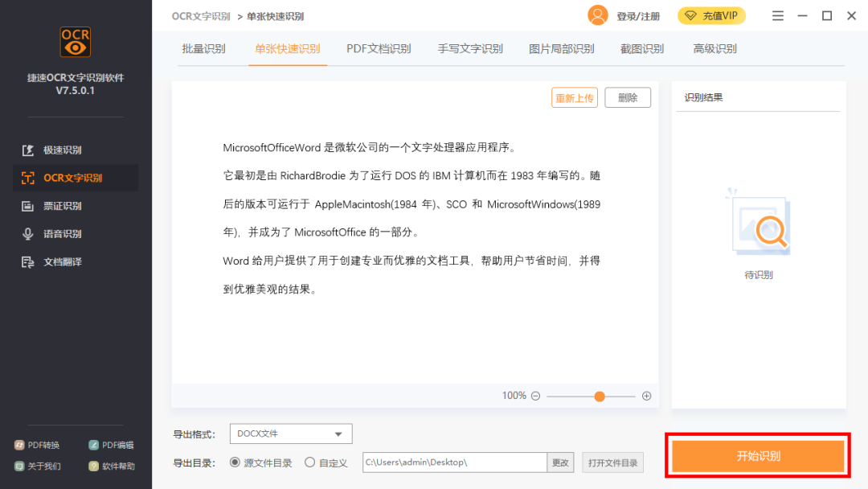Viewport: 868px width, 489px height.
Task: Click OCR文字识别 breadcrumb text
Action: click(201, 17)
